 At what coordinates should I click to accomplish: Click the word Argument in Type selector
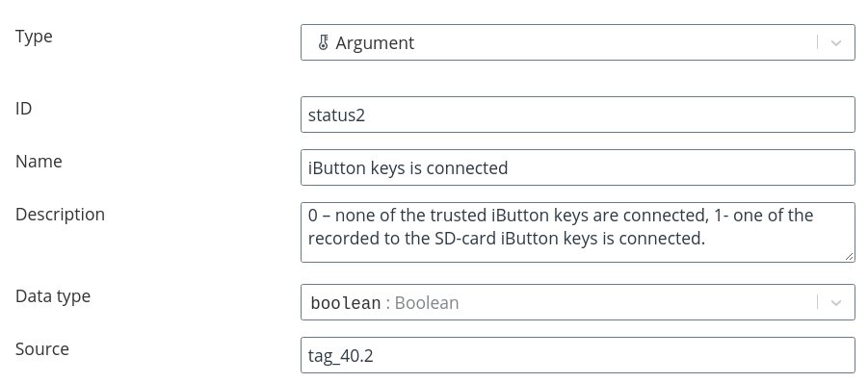[x=375, y=43]
